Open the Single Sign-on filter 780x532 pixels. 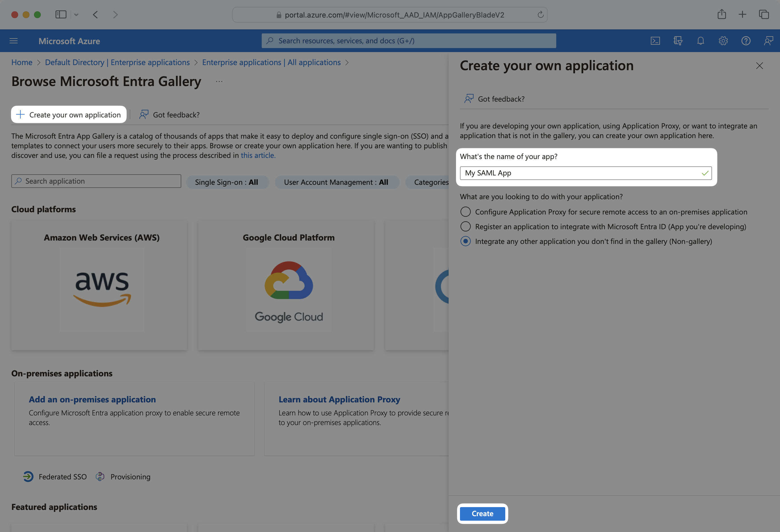tap(227, 182)
